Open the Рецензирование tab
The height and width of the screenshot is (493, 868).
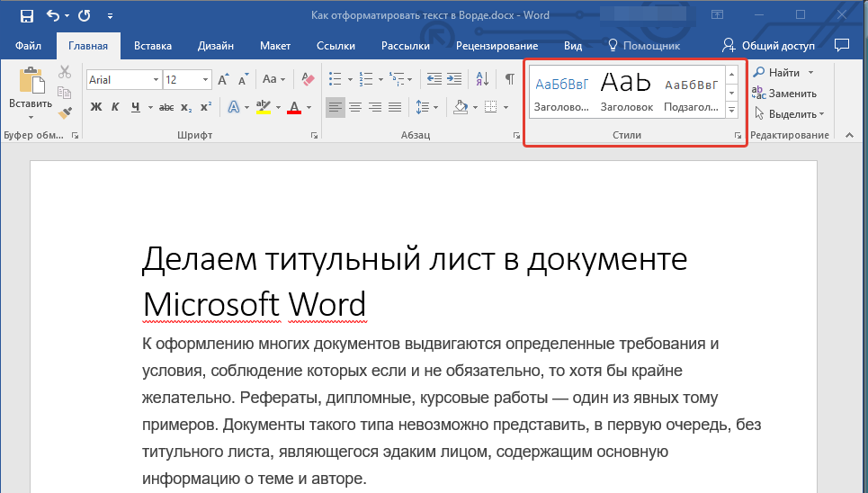[497, 46]
